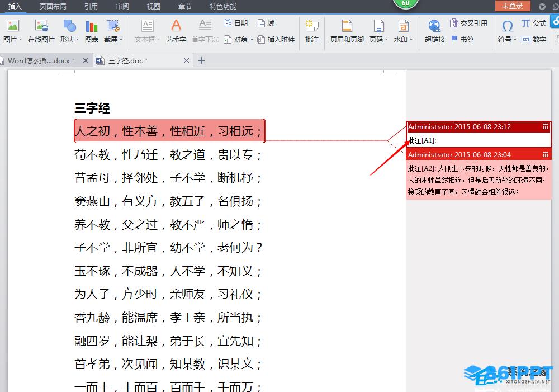Click the line 首孝弟，次见闻
This screenshot has width=559, height=392.
[168, 364]
